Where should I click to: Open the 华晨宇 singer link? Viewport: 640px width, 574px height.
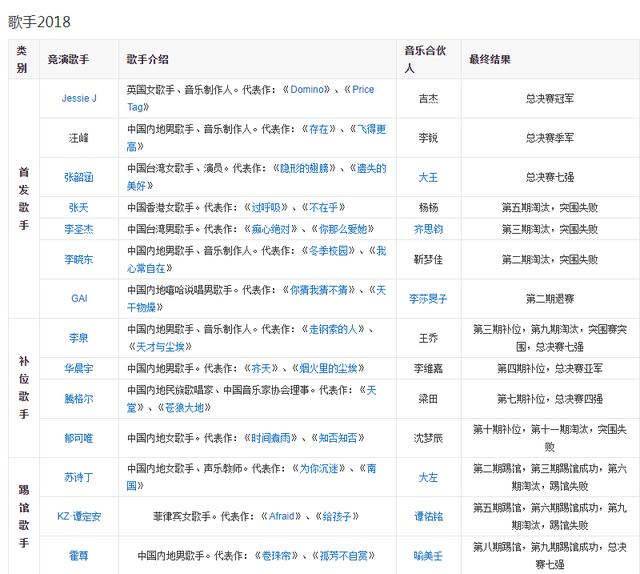(79, 368)
